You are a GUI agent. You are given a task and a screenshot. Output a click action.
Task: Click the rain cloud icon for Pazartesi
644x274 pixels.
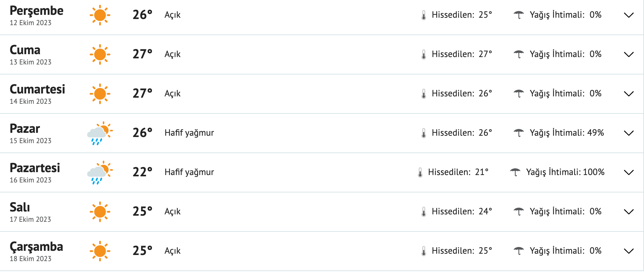(x=100, y=172)
